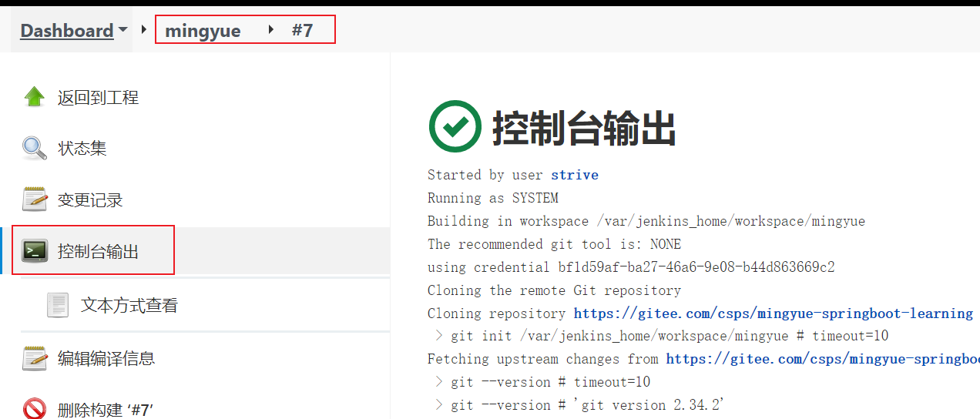Choose 删除构建 '#7' sidebar item
The width and height of the screenshot is (980, 419).
pos(106,410)
